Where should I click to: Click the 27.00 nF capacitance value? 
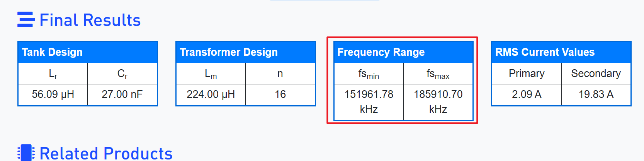122,94
